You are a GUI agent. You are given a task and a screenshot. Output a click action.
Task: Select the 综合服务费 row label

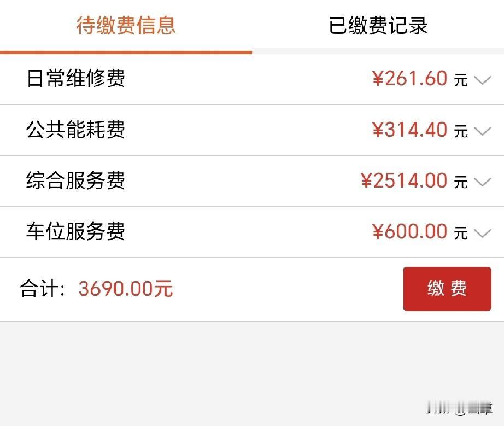click(75, 181)
